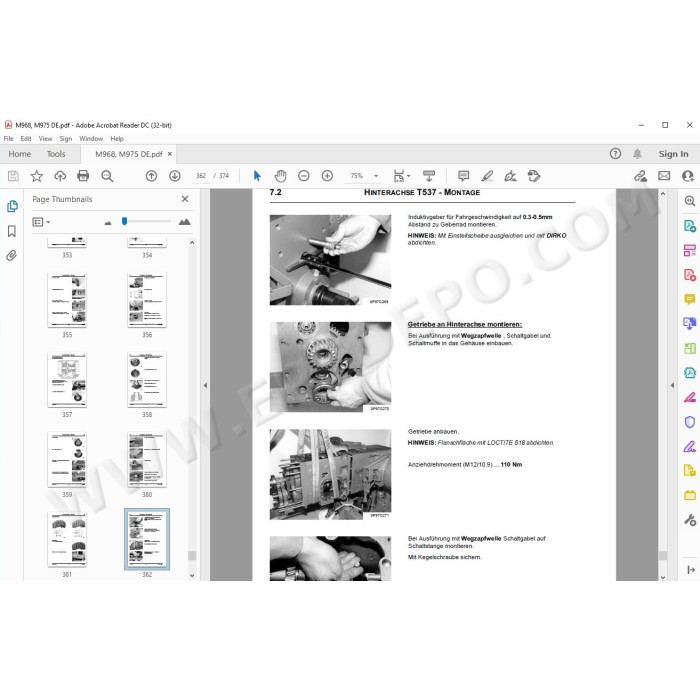700x700 pixels.
Task: Toggle scrolling read mode icon
Action: coord(429,176)
